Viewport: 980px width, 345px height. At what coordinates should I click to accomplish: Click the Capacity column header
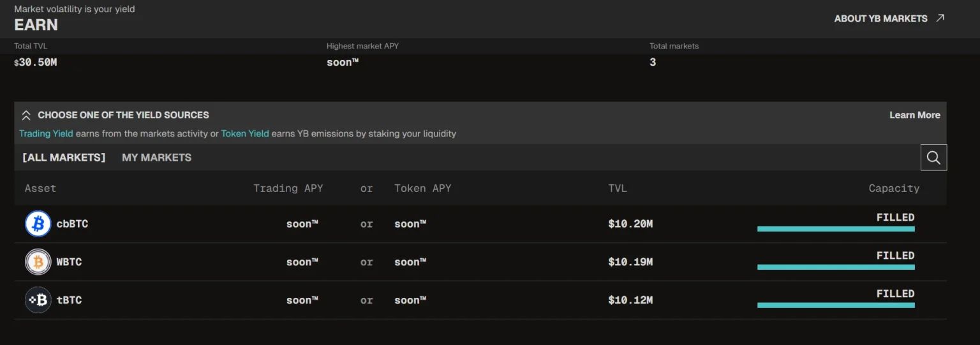894,188
